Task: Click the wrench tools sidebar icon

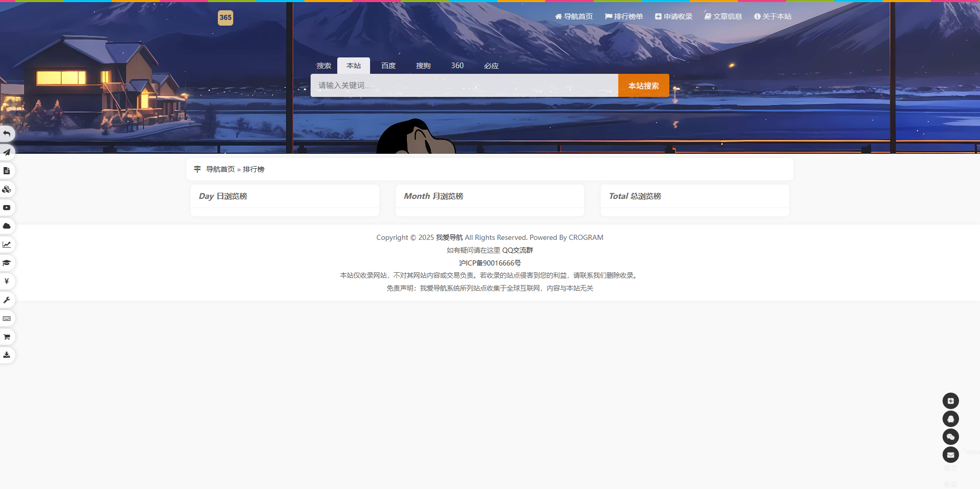Action: pos(7,300)
